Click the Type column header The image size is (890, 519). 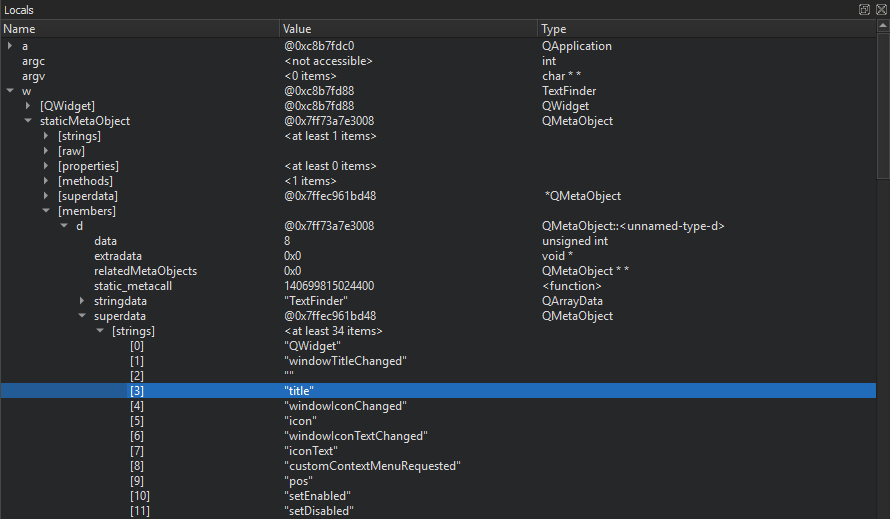pos(700,29)
